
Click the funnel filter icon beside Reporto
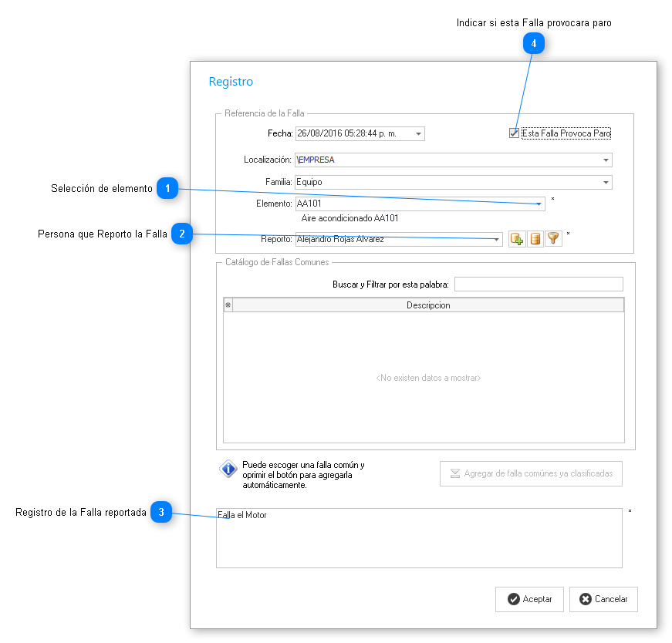[553, 239]
